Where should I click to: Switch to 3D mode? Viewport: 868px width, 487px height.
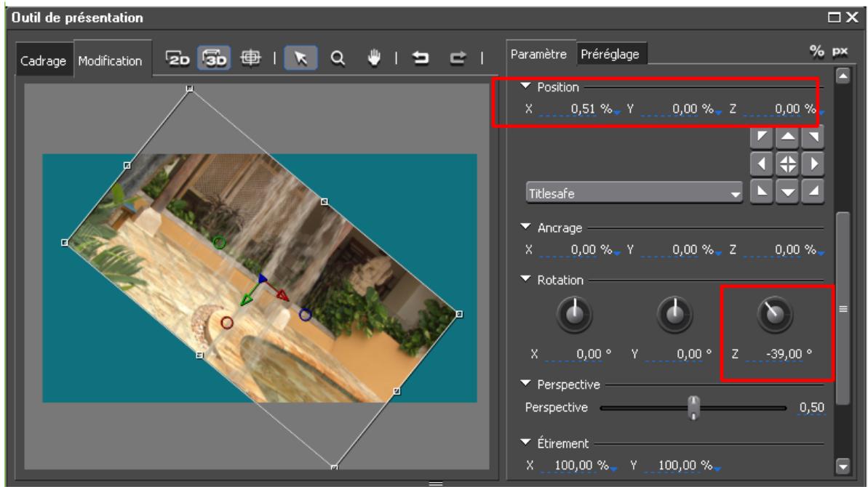pyautogui.click(x=214, y=58)
